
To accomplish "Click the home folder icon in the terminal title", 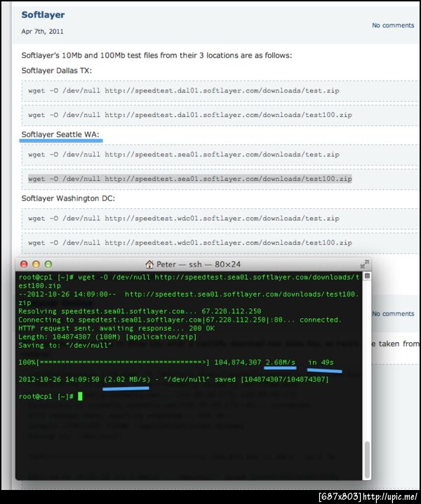I will pos(149,264).
